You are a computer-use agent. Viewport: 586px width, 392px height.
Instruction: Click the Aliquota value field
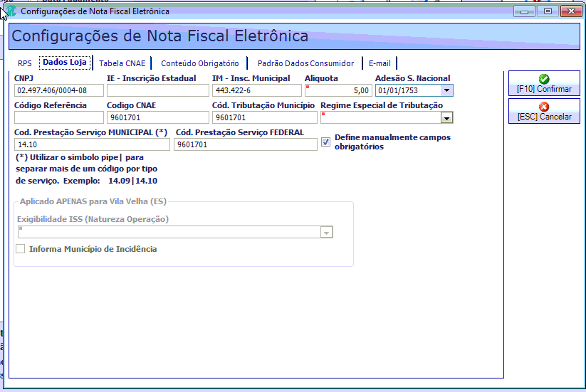[338, 90]
